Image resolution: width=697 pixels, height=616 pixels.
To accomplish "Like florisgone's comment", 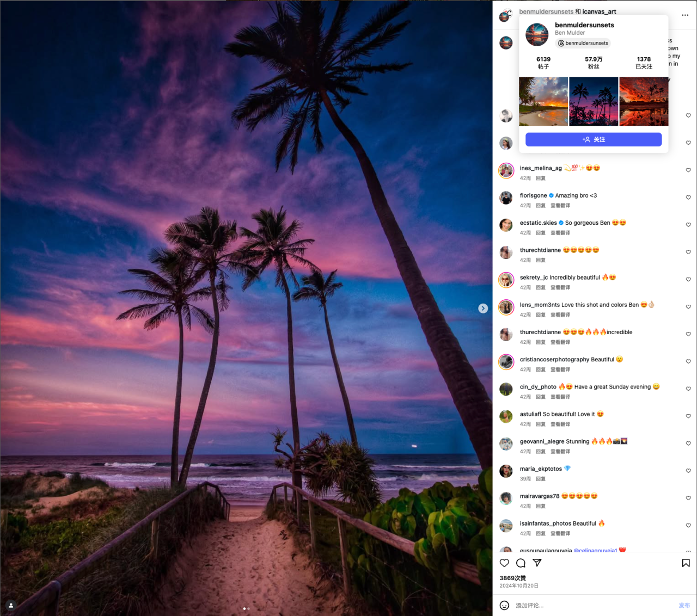I will [x=688, y=198].
